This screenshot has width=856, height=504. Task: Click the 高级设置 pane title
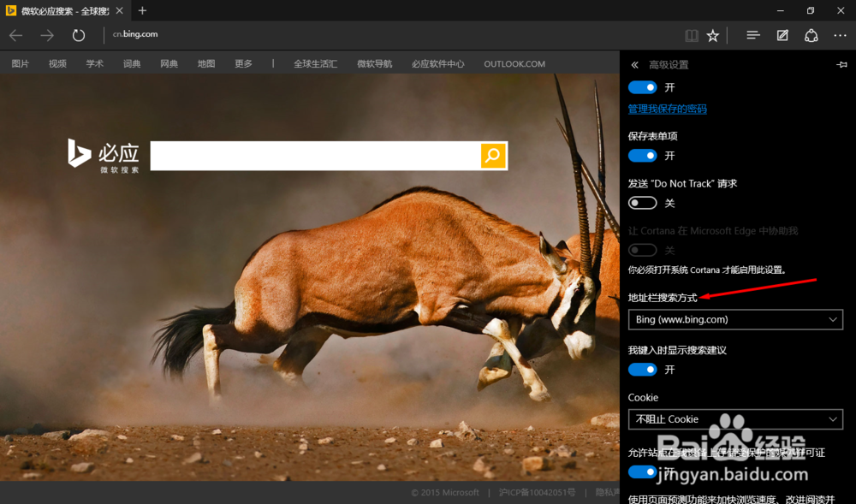point(669,65)
